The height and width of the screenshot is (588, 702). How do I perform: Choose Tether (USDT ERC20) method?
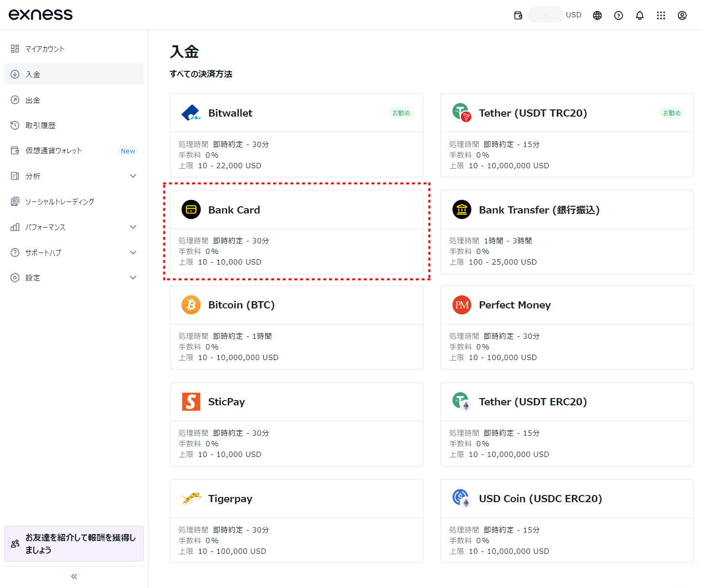[x=567, y=424]
